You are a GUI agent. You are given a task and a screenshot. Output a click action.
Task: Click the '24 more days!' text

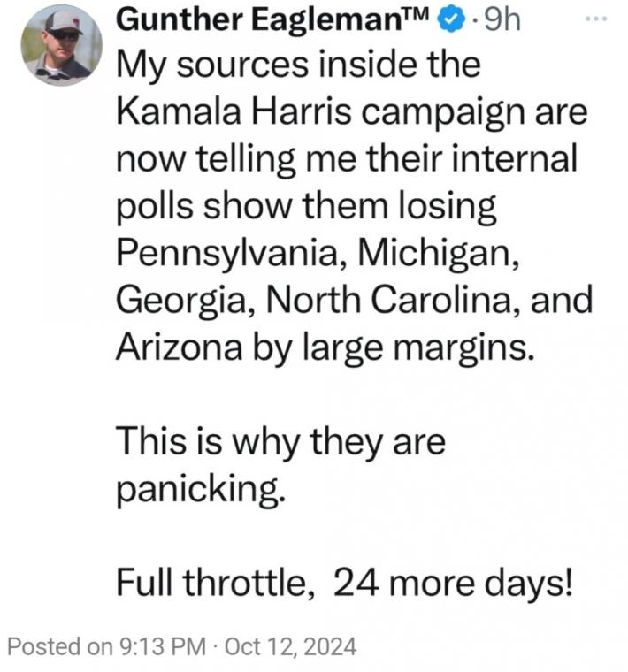pos(453,583)
